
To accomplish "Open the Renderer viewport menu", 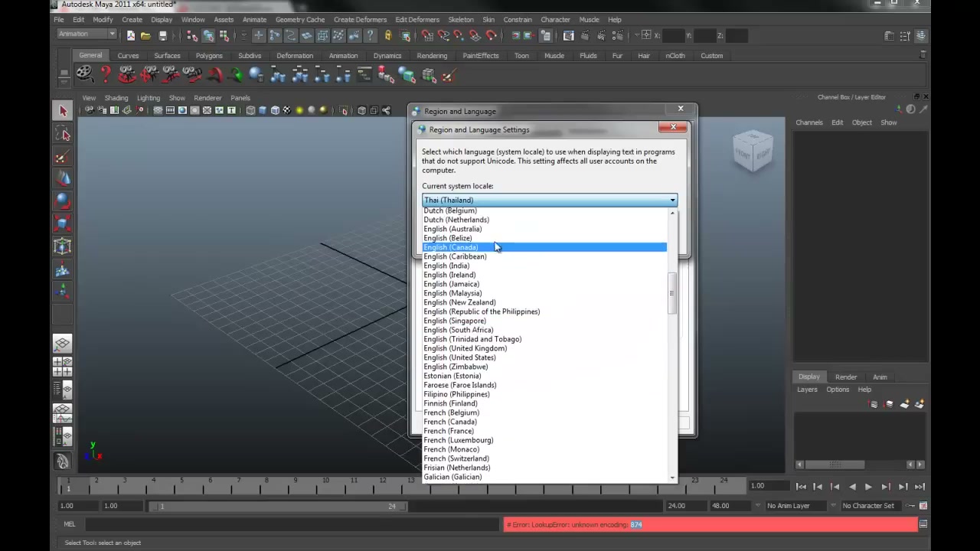I will point(207,98).
